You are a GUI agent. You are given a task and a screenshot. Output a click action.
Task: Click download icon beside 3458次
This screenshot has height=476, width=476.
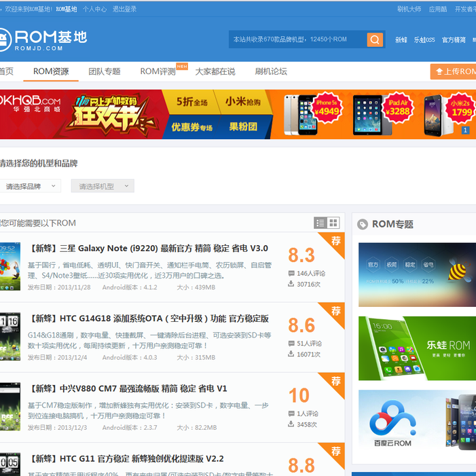[291, 424]
